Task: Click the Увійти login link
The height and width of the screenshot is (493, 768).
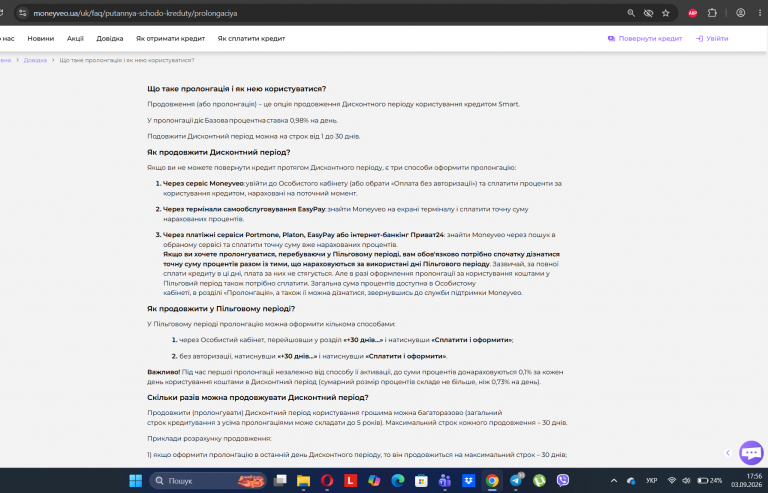Action: coord(712,39)
